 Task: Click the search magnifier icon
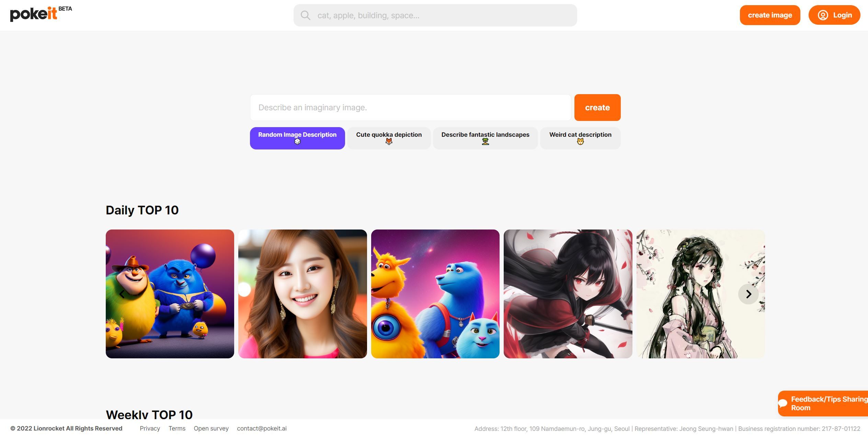305,15
